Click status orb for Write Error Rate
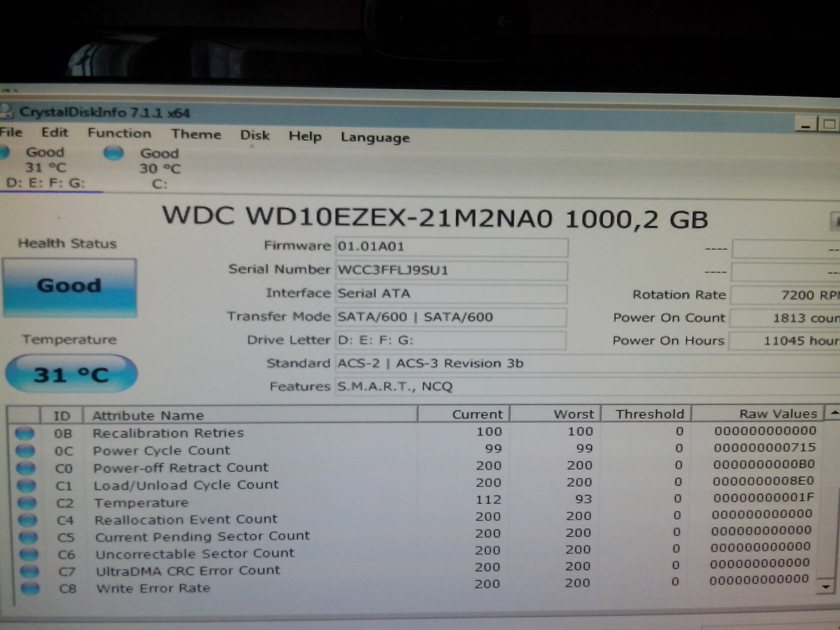 (x=31, y=589)
